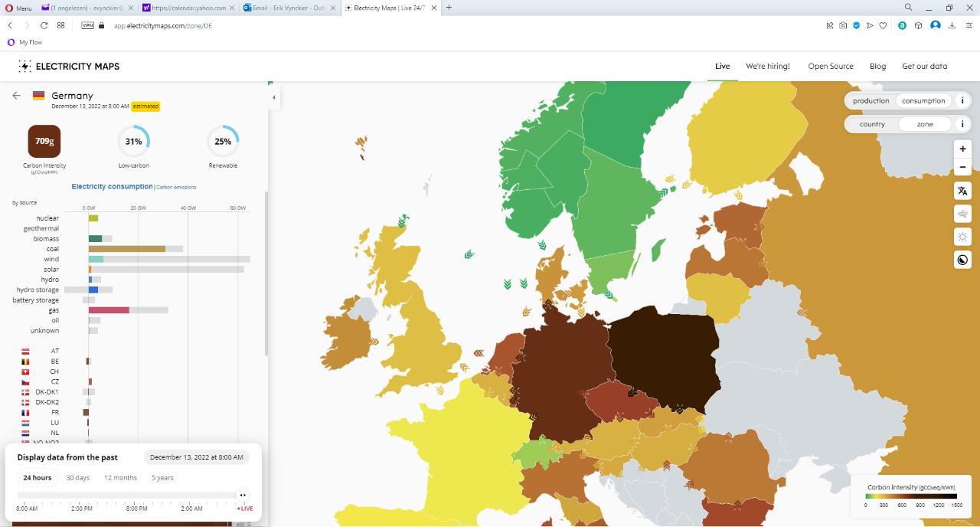Open the My Flow bookmark
This screenshot has width=980, height=527.
pyautogui.click(x=25, y=42)
